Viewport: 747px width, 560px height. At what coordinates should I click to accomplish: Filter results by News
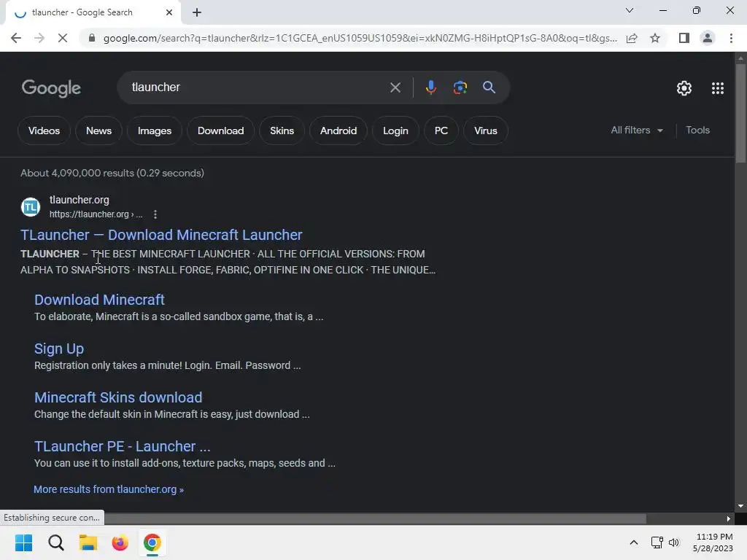click(98, 131)
